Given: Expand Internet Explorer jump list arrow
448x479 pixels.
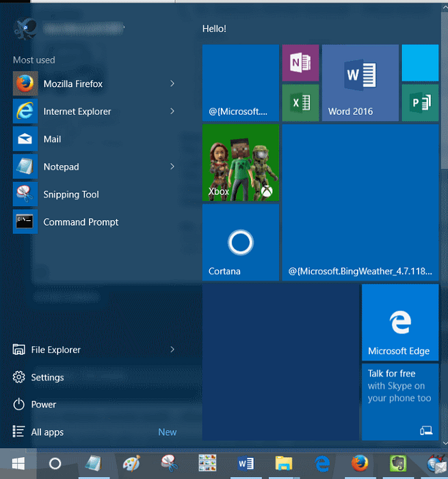Looking at the screenshot, I should pos(172,111).
